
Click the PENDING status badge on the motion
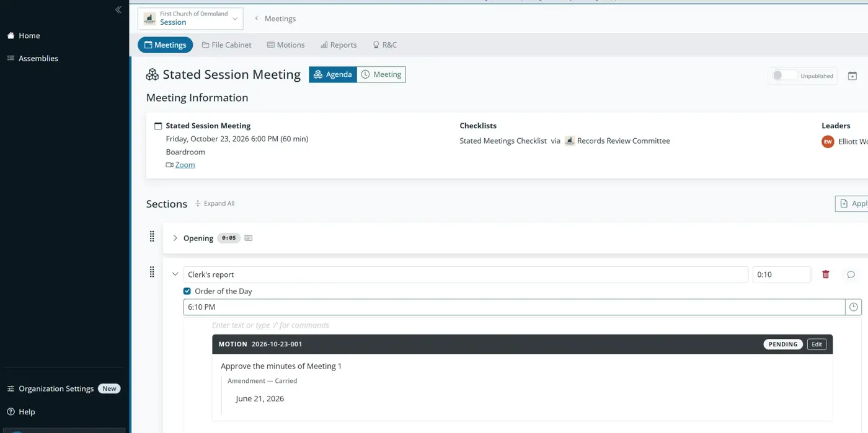pos(783,344)
